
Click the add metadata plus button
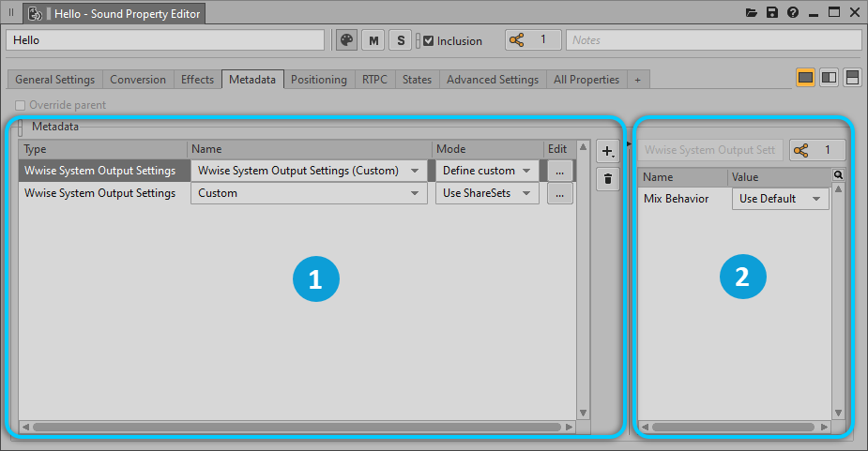click(x=607, y=151)
